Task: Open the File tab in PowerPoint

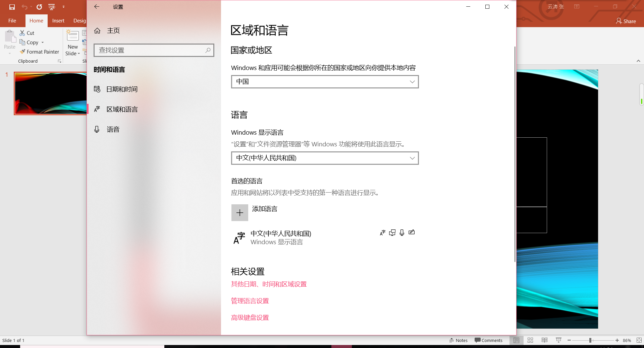Action: pyautogui.click(x=12, y=21)
